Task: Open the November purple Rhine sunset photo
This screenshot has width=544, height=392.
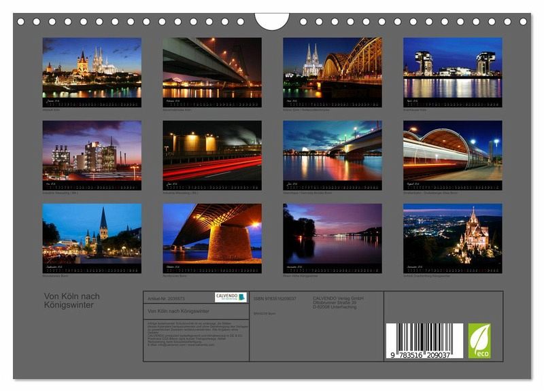Action: tap(332, 234)
